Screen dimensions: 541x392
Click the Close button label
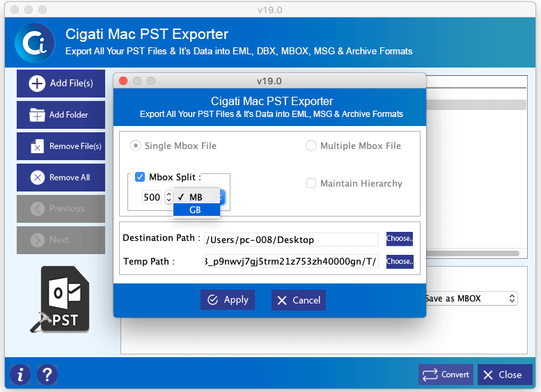point(510,375)
